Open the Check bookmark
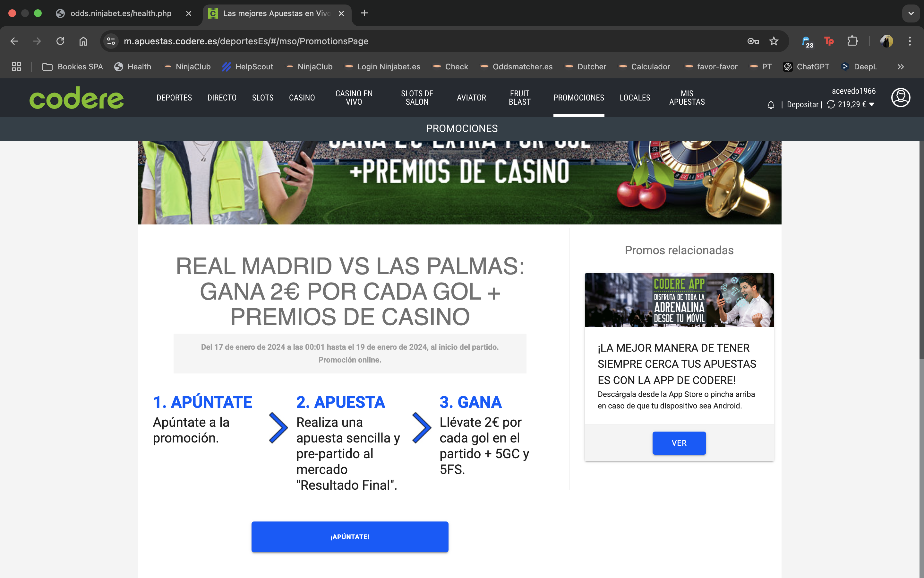Screen dimensions: 924x578 coord(450,67)
